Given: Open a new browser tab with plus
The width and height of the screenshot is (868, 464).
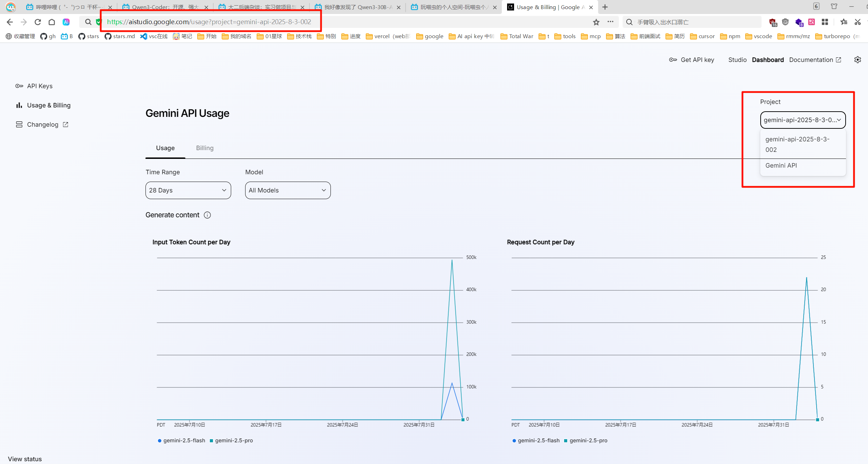Looking at the screenshot, I should 605,7.
